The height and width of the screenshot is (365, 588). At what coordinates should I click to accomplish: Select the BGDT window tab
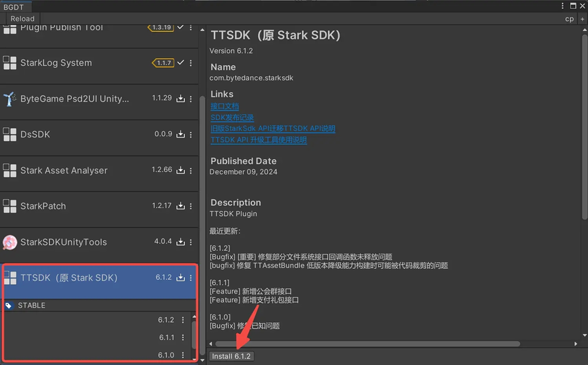14,6
